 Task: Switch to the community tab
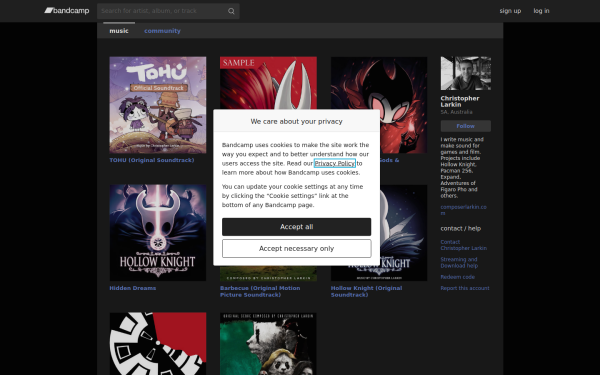[162, 31]
